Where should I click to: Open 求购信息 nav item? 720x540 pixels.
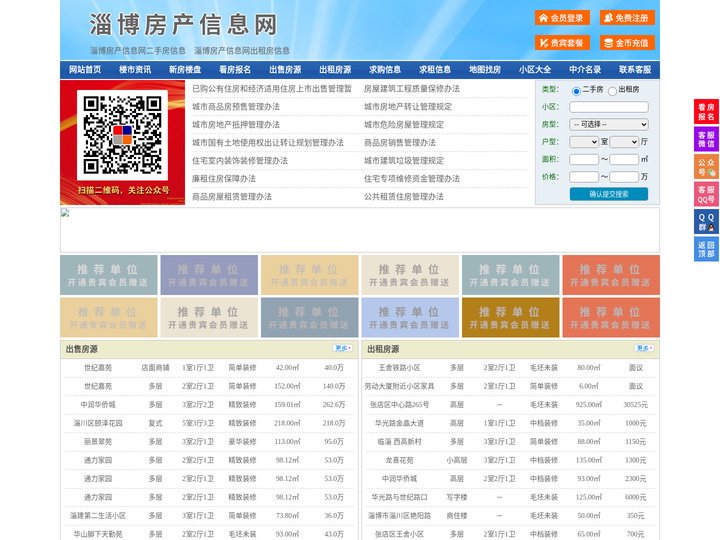(385, 70)
